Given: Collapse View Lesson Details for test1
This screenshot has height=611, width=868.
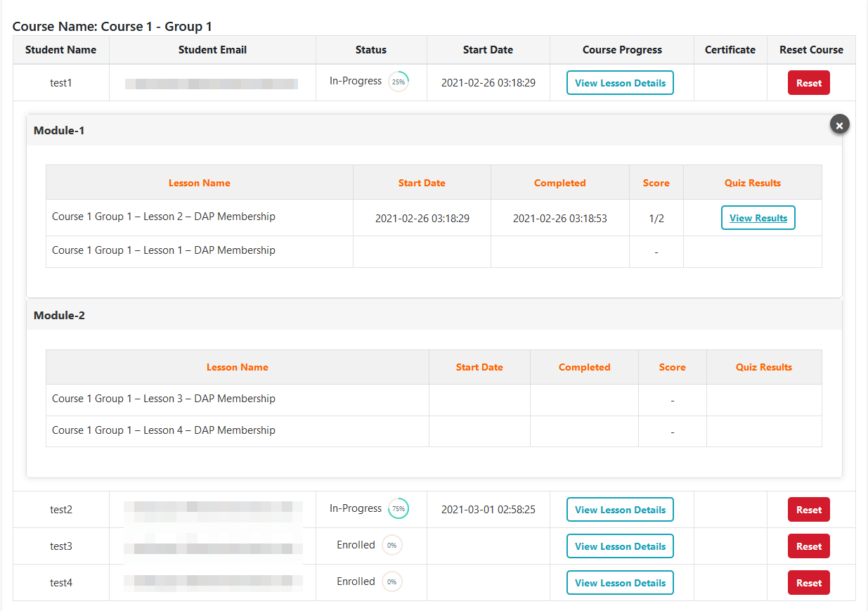Looking at the screenshot, I should 620,83.
